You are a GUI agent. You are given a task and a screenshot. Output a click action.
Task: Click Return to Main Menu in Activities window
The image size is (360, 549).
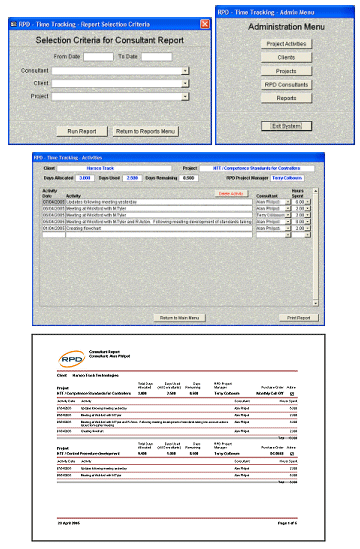pos(179,318)
